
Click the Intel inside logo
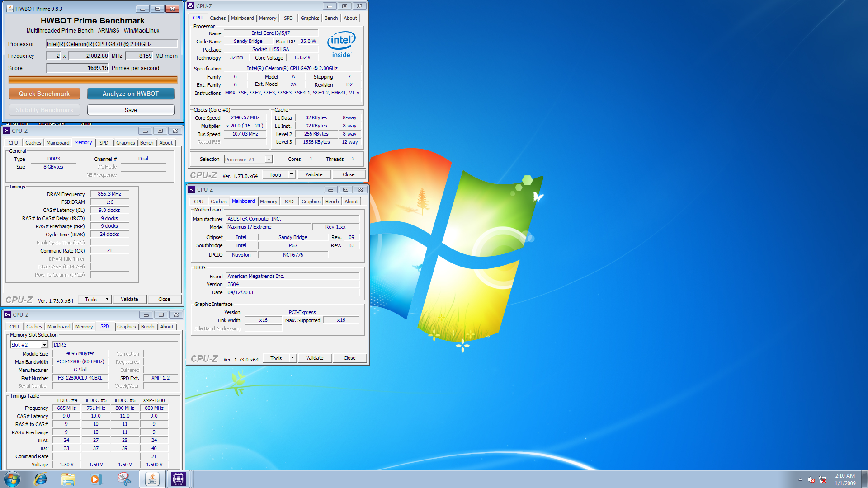[341, 44]
